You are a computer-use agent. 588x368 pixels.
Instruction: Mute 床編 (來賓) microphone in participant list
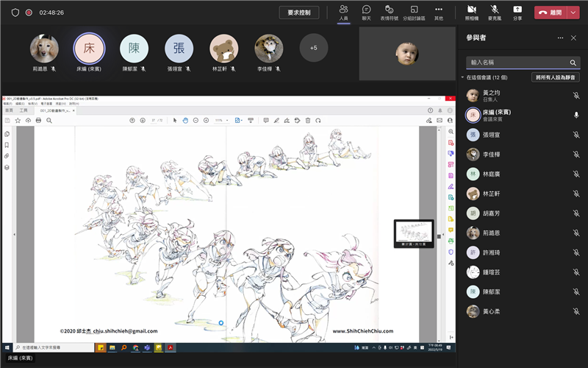click(x=576, y=115)
